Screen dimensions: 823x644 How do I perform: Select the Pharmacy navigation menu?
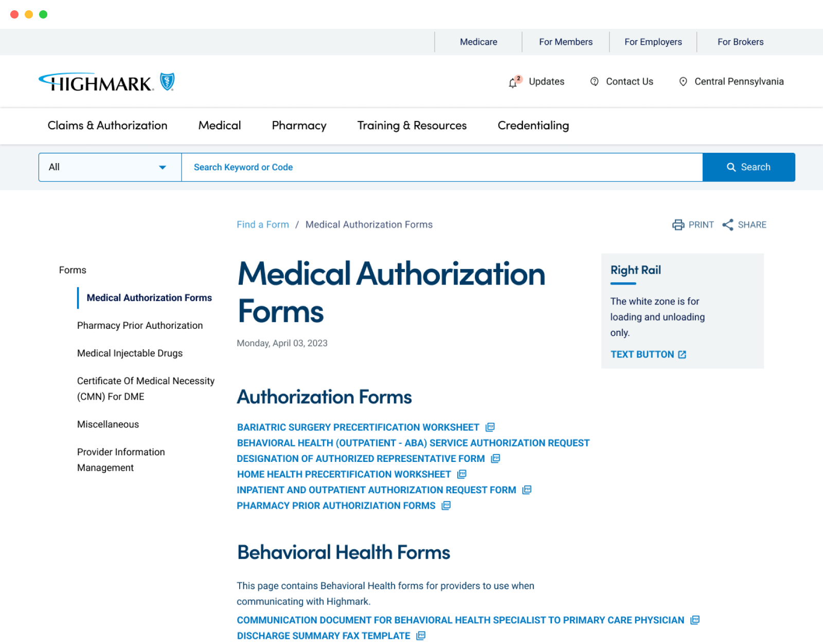click(x=299, y=126)
